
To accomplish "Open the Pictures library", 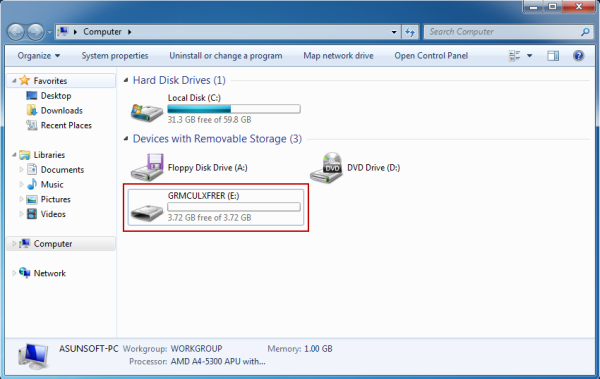I will 56,199.
